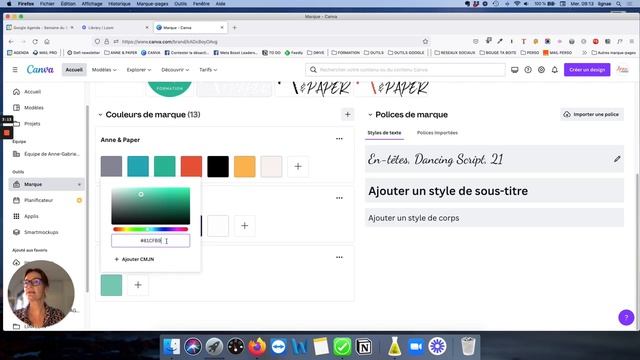Select the gray color swatch

[111, 167]
